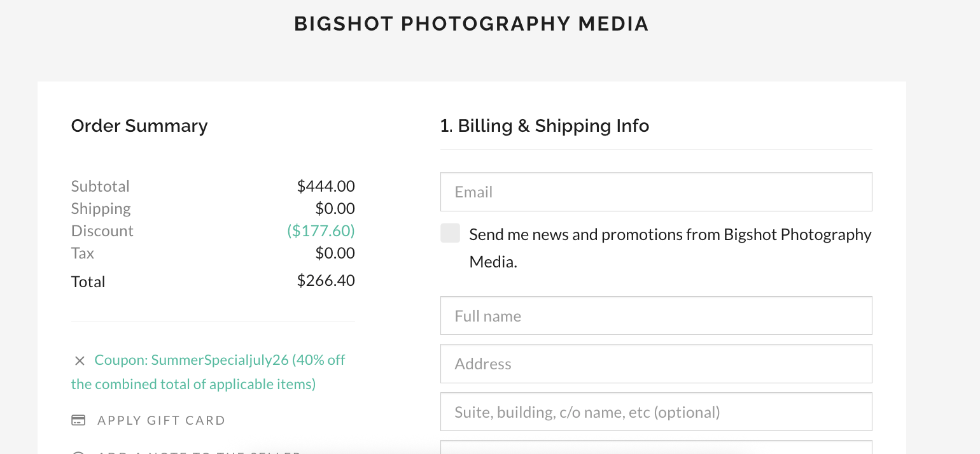
Task: Click the Shipping label in the summary
Action: tap(101, 209)
